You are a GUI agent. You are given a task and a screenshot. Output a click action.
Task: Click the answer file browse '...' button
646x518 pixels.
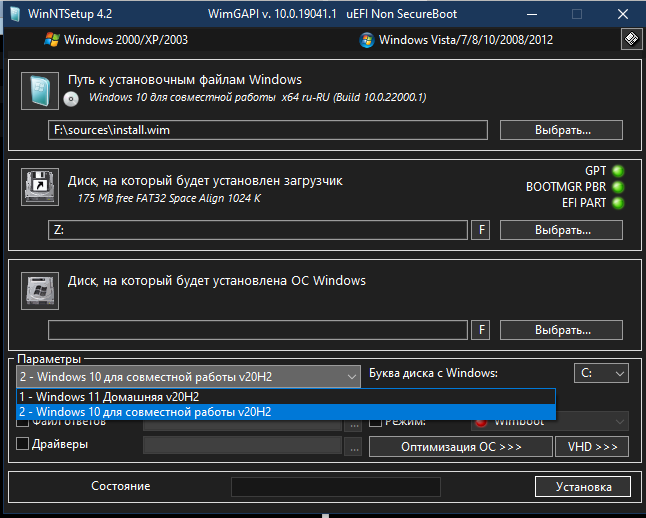[354, 425]
